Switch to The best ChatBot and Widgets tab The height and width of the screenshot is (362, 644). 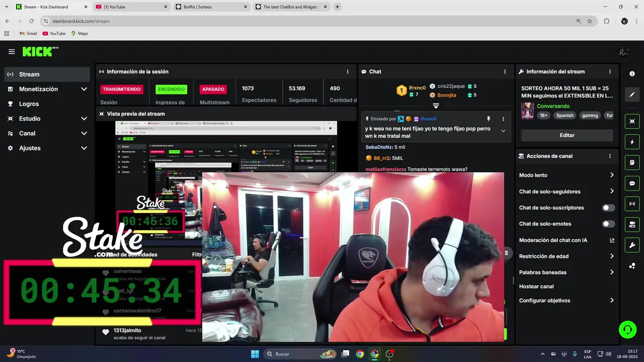coord(291,7)
